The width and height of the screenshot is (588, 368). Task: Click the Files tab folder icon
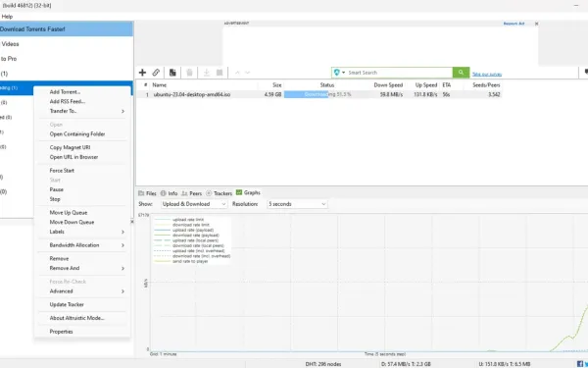pos(141,193)
